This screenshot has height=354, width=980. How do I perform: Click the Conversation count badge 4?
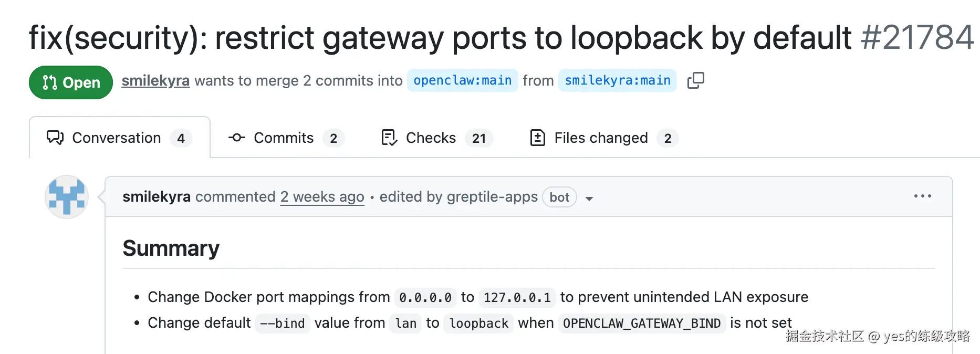coord(181,138)
